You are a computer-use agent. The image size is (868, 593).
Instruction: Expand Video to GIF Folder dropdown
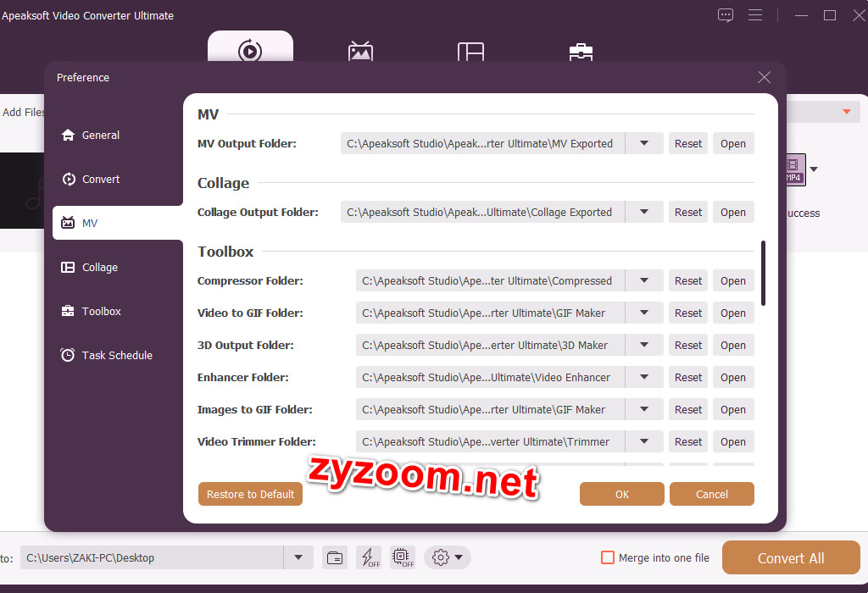coord(644,313)
